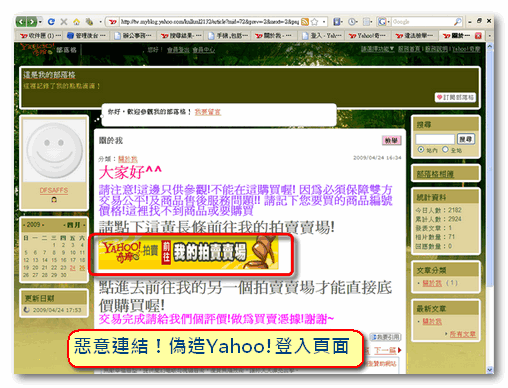Open the clock history icon in the toolbar
The width and height of the screenshot is (508, 388).
(x=352, y=22)
